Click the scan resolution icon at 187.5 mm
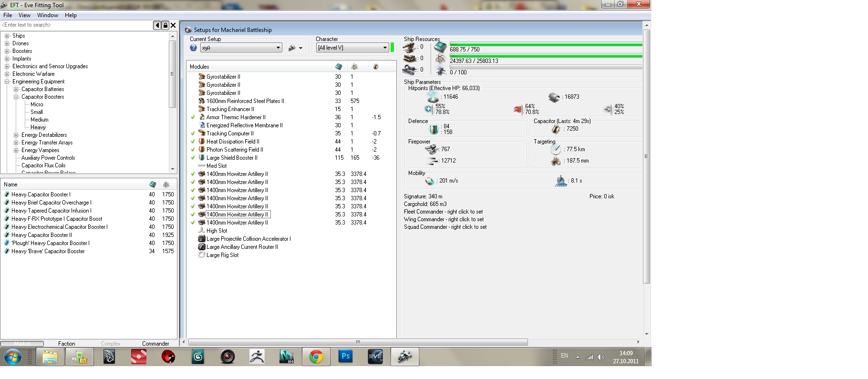 [x=556, y=161]
